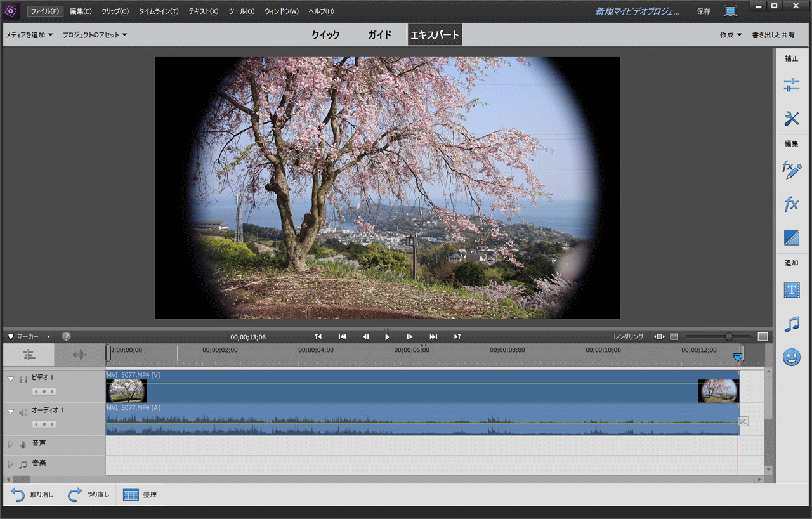Select the MVI_5077.MP4 audio clip waveform
812x519 pixels.
[422, 419]
